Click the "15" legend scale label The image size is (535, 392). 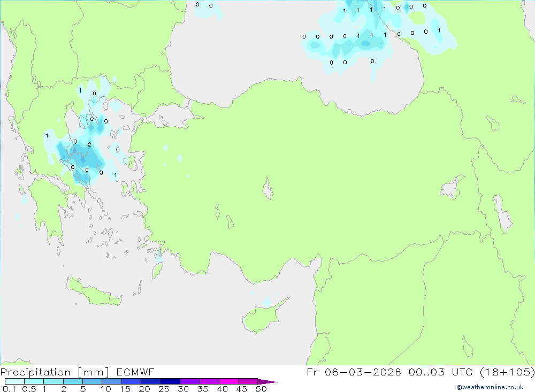(x=125, y=389)
